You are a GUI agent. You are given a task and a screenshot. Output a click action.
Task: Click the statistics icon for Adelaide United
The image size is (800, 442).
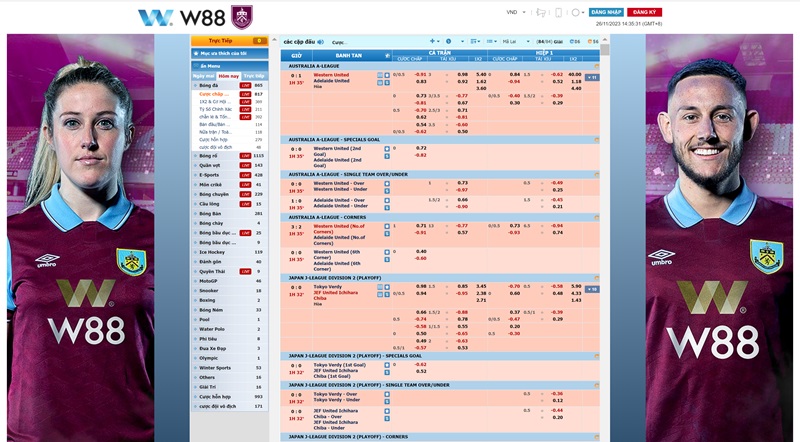pyautogui.click(x=380, y=82)
